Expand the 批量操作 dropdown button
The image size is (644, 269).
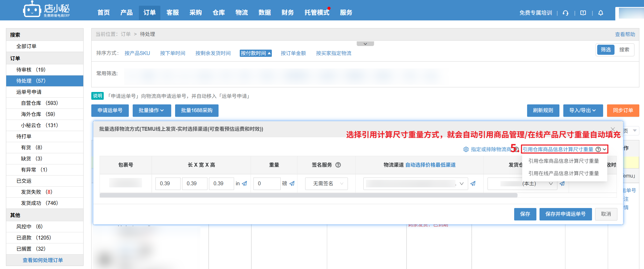152,111
